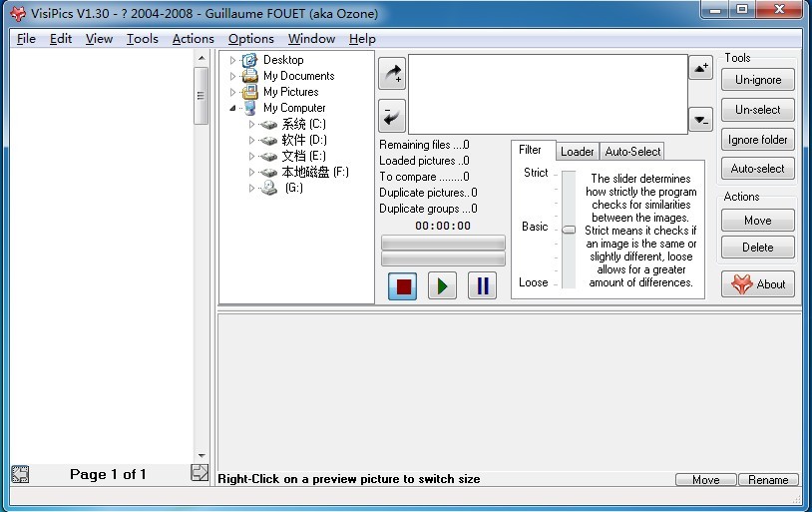Click the previous page icon in results pane
Screen dimensions: 812x512
(20, 474)
